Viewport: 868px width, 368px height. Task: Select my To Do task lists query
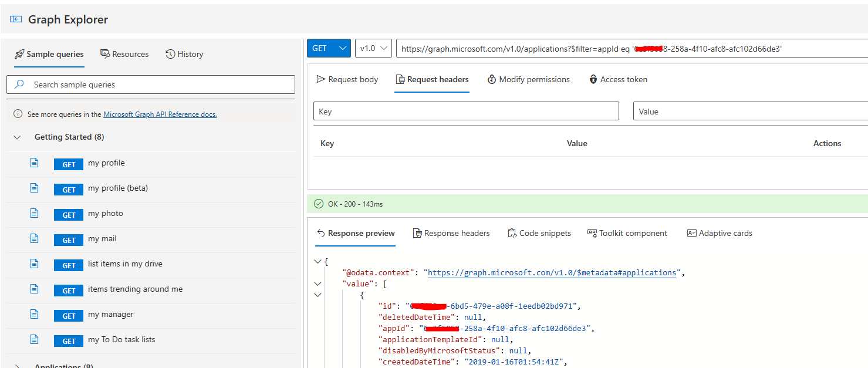pyautogui.click(x=121, y=340)
